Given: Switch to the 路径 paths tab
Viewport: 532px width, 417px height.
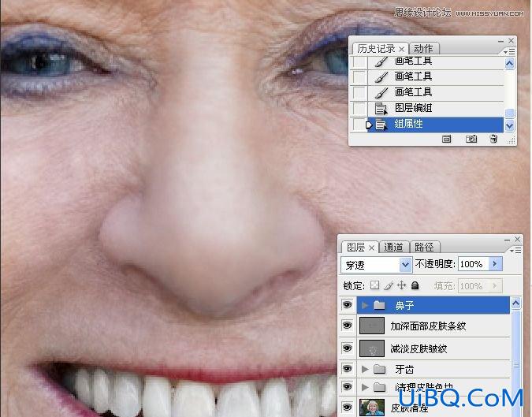Looking at the screenshot, I should pos(424,248).
